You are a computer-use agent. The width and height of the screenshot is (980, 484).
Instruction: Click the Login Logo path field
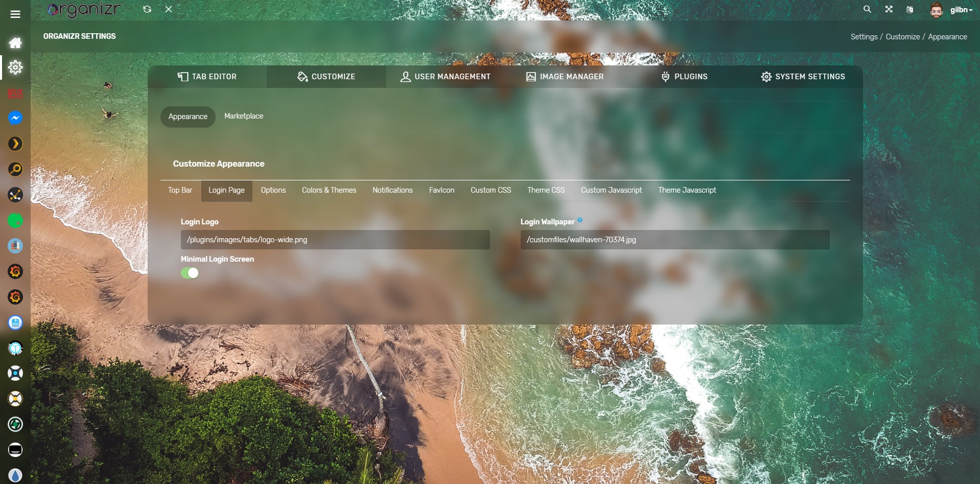(335, 240)
